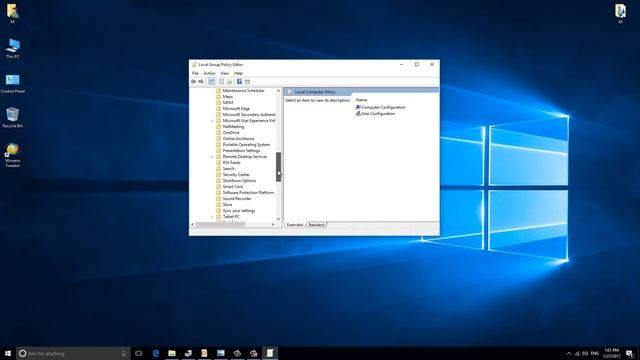Expand the Remote Desktop Services node

tap(212, 157)
